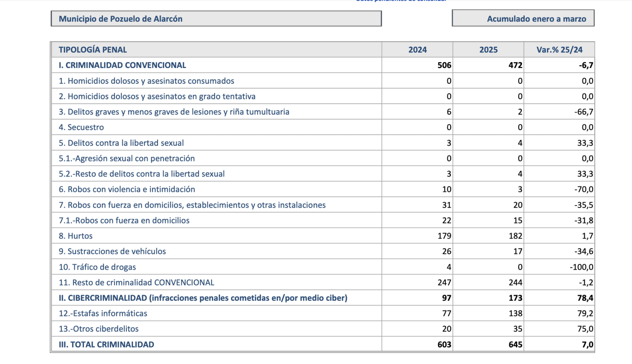This screenshot has height=364, width=632.
Task: Select '6. Robos con violencia e intimidación' label
Action: (127, 189)
